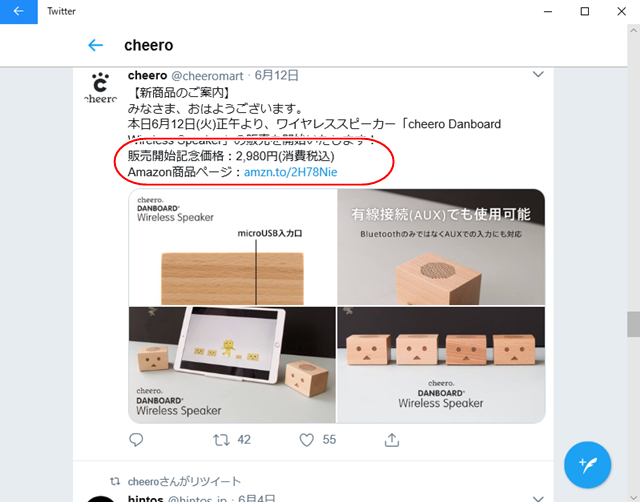Open the cheero profile avatar logo
Image resolution: width=640 pixels, height=502 pixels.
click(x=100, y=88)
